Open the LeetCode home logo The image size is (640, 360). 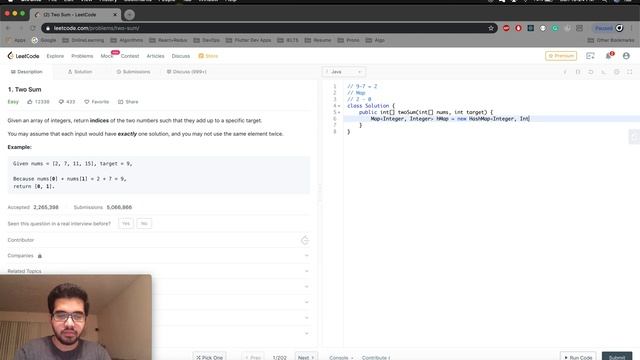pos(23,56)
